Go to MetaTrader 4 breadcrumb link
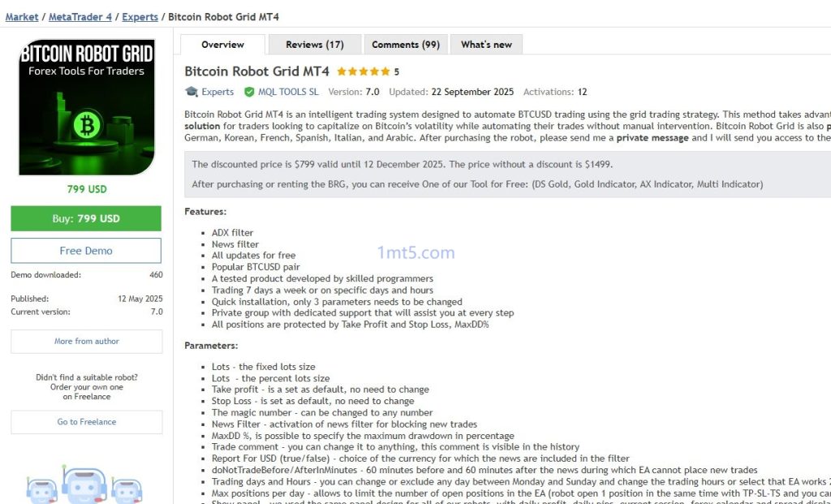The height and width of the screenshot is (504, 831). pyautogui.click(x=80, y=17)
